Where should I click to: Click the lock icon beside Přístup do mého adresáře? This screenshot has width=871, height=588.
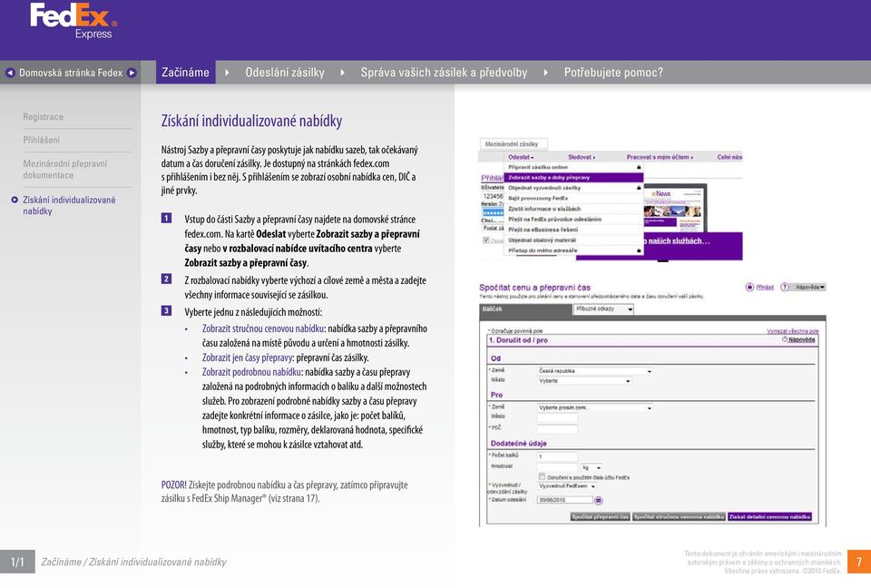tap(639, 250)
